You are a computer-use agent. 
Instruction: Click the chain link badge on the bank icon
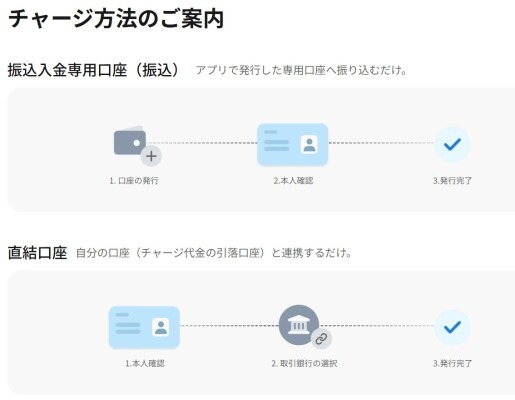click(x=321, y=339)
